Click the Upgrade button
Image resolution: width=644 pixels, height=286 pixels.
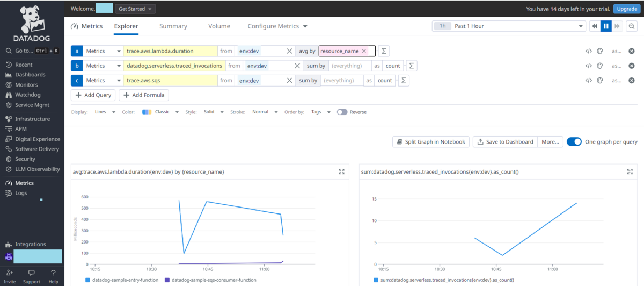627,9
